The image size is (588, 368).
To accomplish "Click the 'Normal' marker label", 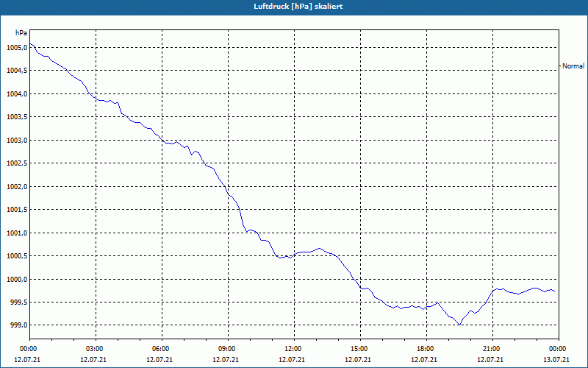I will pos(573,66).
